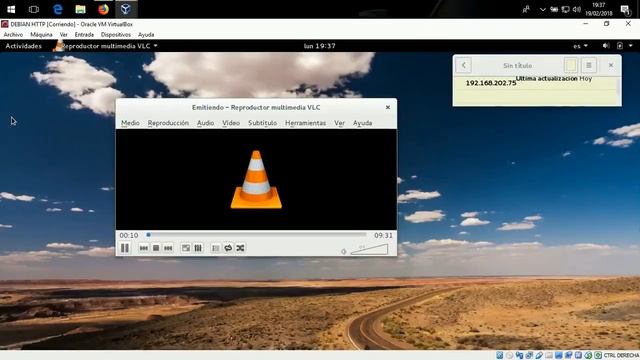Click the note text 192.168.202.75
The height and width of the screenshot is (360, 640).
(491, 83)
